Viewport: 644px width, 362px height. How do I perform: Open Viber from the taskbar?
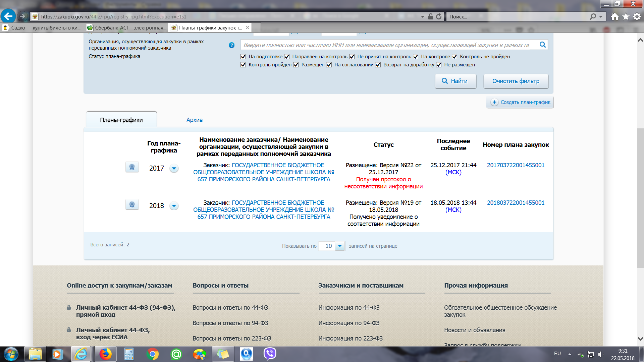[x=270, y=354]
